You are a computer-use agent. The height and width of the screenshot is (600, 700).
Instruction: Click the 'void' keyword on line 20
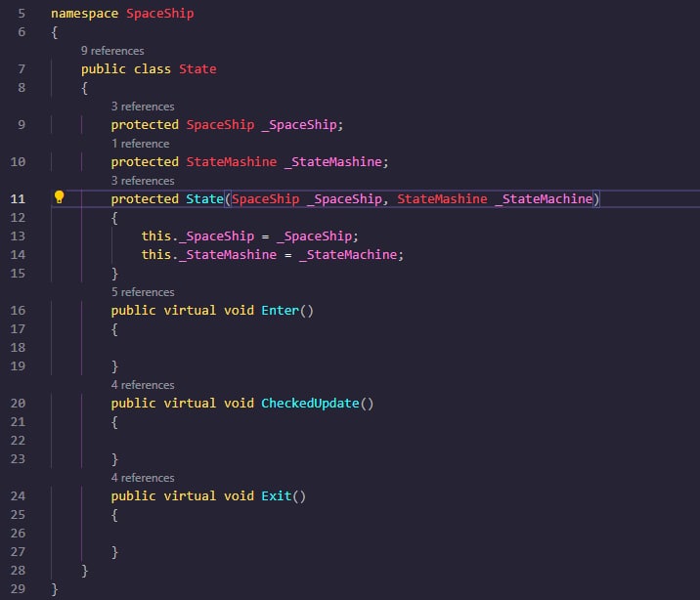(239, 404)
